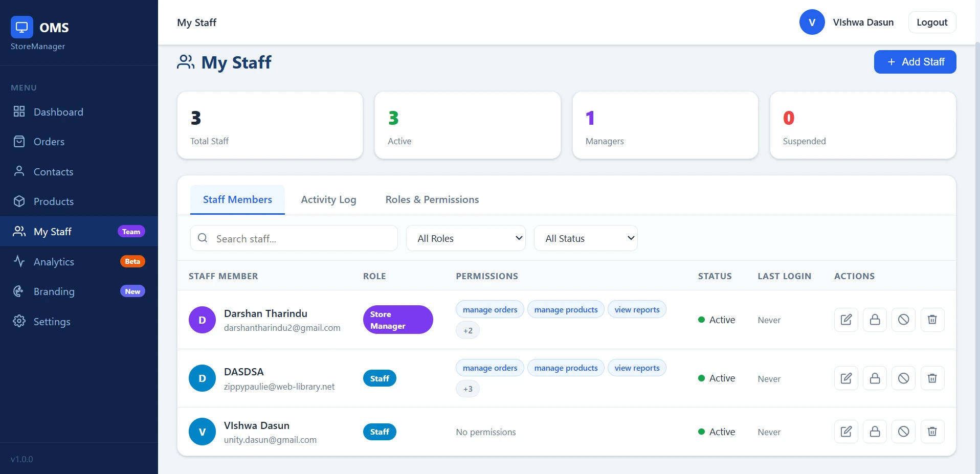Screen dimensions: 980x474
Task: Expand the +2 permissions chip for Darshan
Action: coord(467,330)
